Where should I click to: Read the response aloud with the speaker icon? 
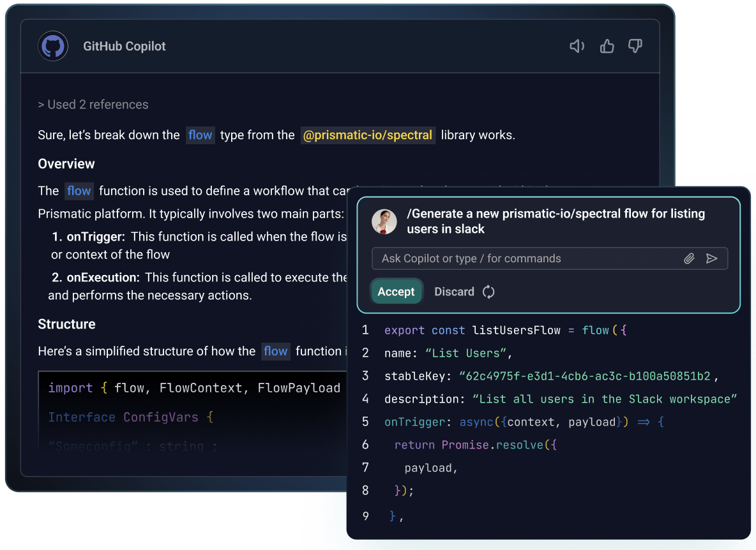pos(577,46)
